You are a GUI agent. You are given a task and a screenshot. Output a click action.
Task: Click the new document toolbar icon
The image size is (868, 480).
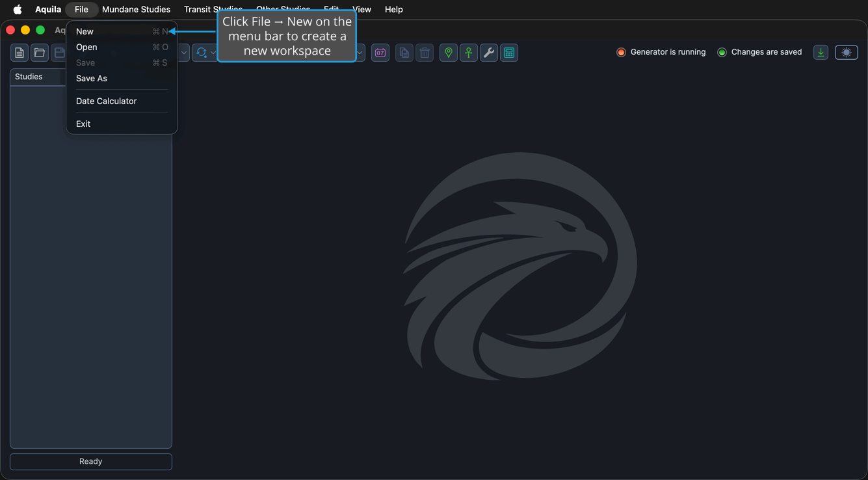click(x=20, y=53)
